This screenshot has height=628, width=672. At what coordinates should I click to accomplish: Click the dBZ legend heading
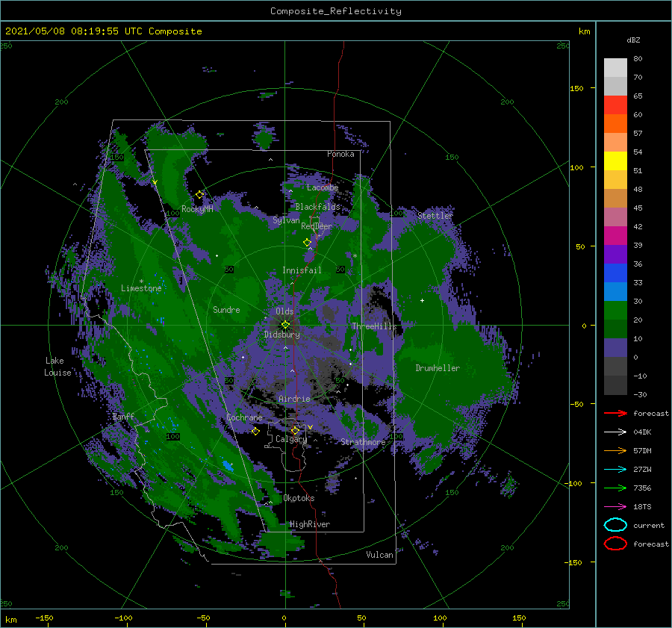pyautogui.click(x=633, y=40)
